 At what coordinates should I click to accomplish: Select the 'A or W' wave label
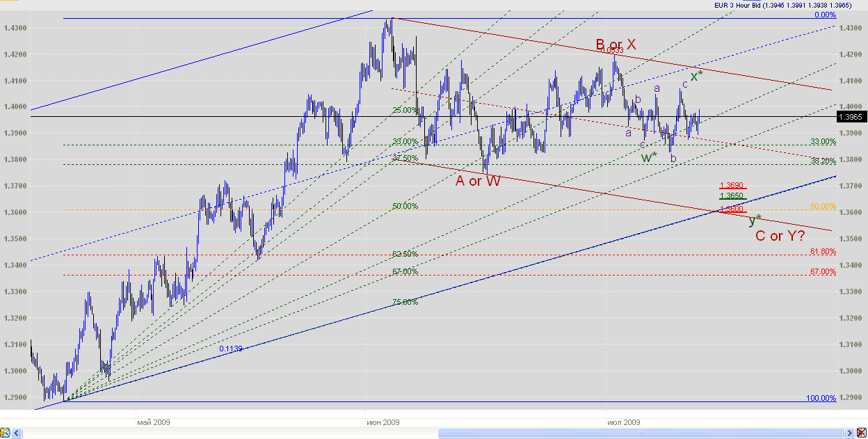click(x=478, y=182)
